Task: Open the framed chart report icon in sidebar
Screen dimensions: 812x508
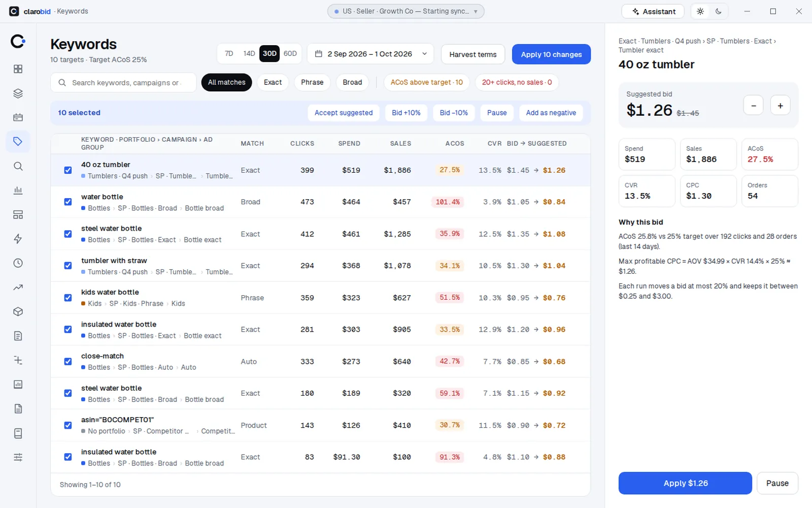Action: [x=18, y=385]
